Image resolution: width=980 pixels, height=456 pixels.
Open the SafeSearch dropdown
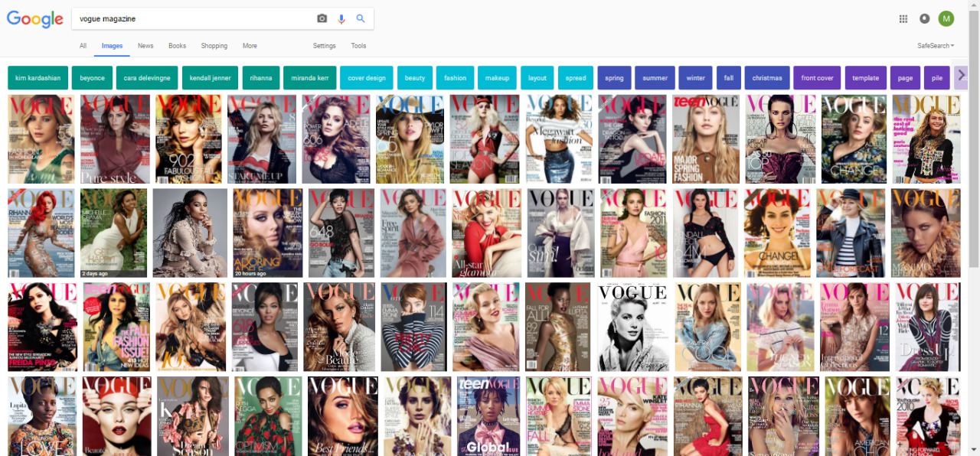coord(936,46)
